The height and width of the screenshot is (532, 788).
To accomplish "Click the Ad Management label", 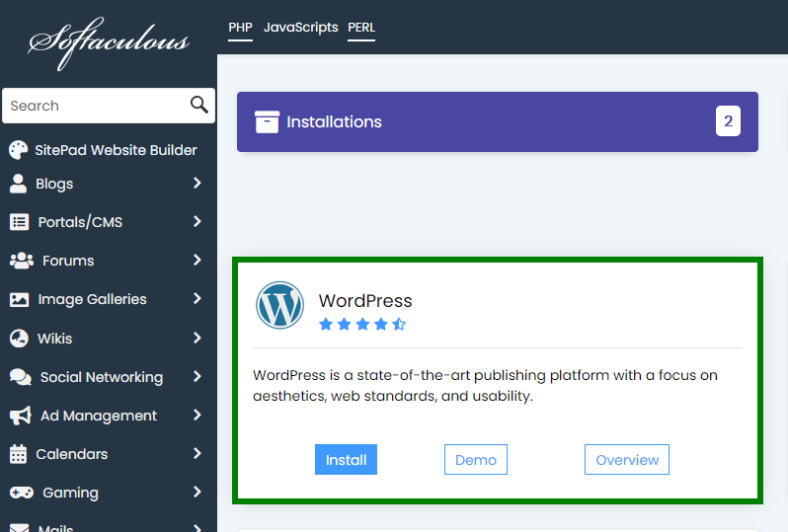I will click(99, 416).
